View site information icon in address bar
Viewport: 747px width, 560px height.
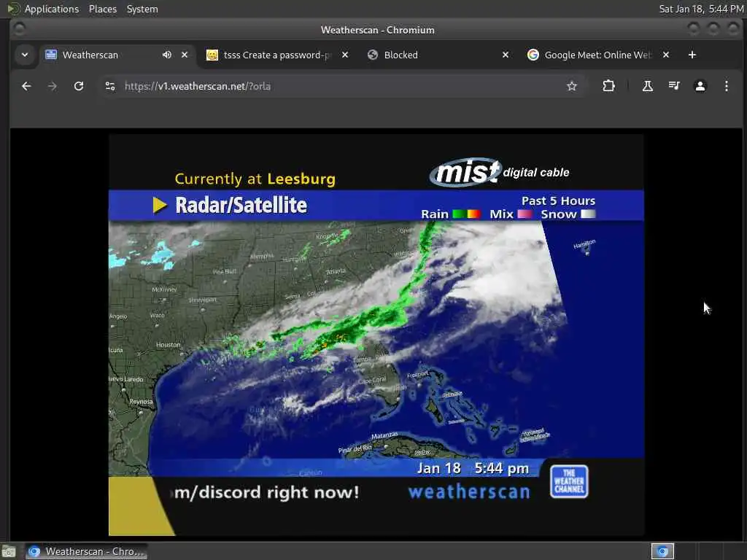click(x=110, y=86)
